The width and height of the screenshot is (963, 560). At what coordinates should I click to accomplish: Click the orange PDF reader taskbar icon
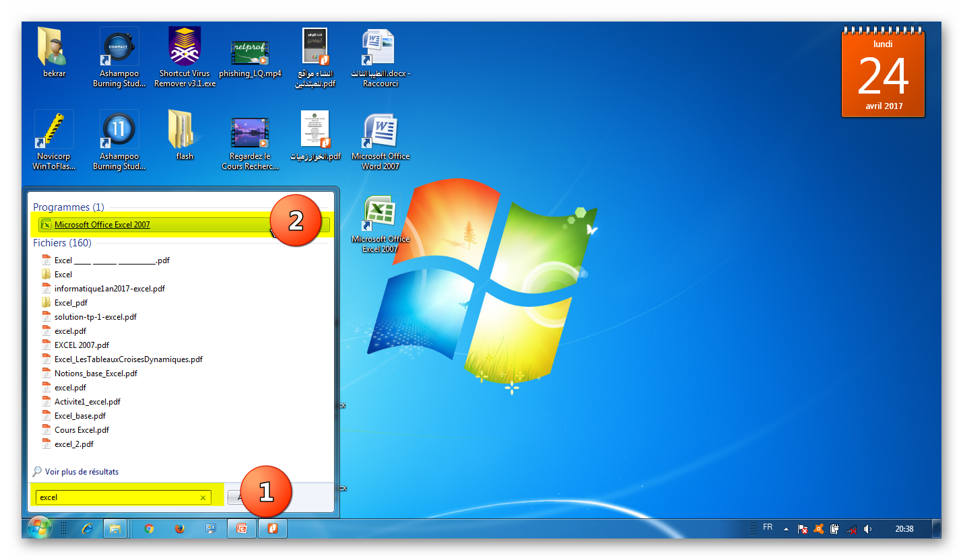click(273, 528)
